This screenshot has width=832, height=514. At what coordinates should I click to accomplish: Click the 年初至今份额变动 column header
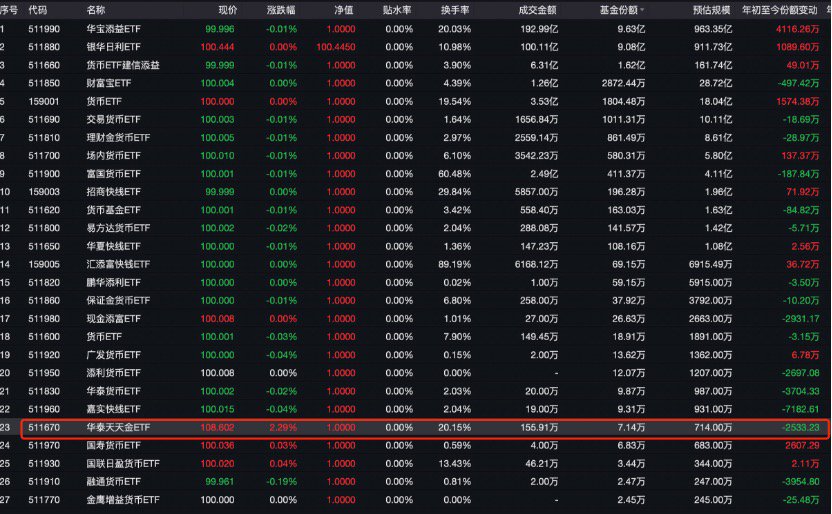(x=779, y=10)
